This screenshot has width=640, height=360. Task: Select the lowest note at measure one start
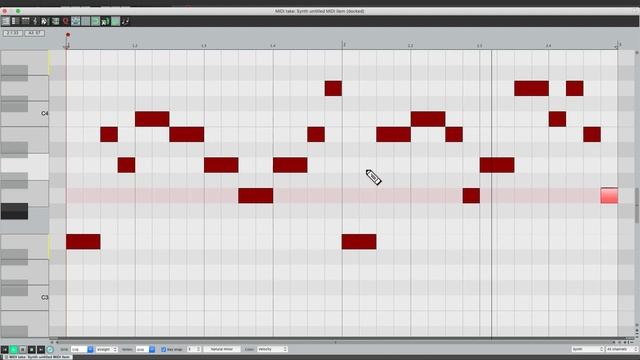point(83,242)
